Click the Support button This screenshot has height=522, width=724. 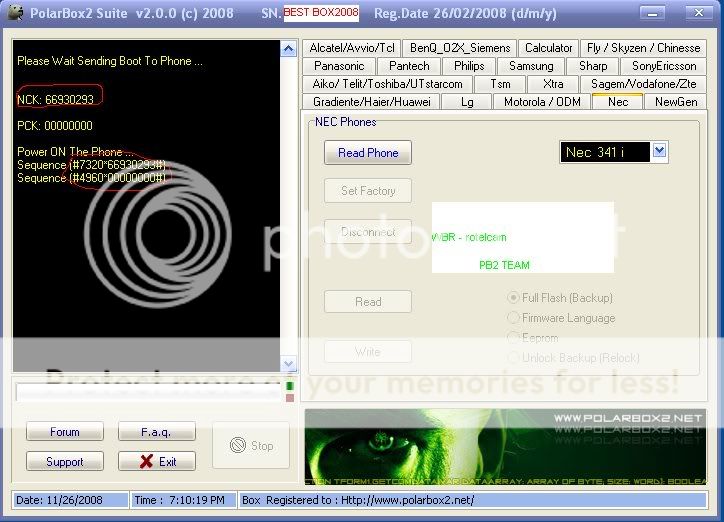tap(65, 462)
